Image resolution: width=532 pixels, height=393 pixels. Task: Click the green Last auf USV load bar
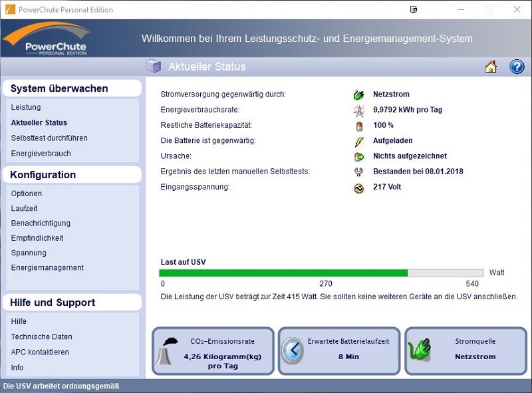coord(321,273)
